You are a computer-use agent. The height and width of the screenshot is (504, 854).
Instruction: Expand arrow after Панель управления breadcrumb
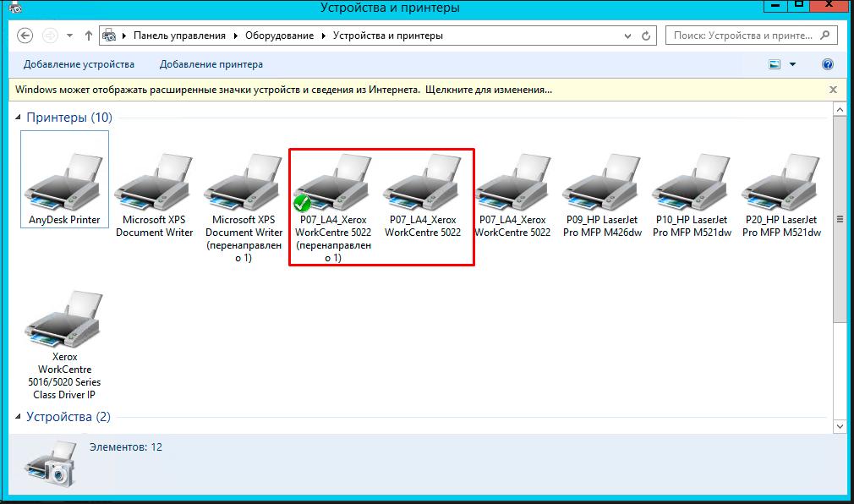236,36
